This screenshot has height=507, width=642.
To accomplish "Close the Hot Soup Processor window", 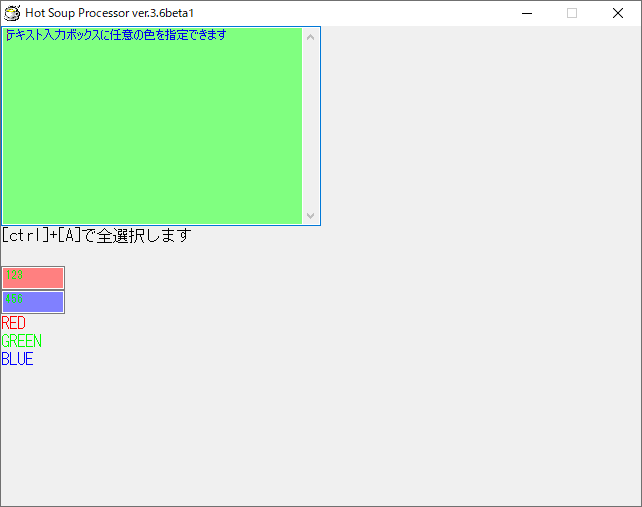I will pyautogui.click(x=618, y=13).
